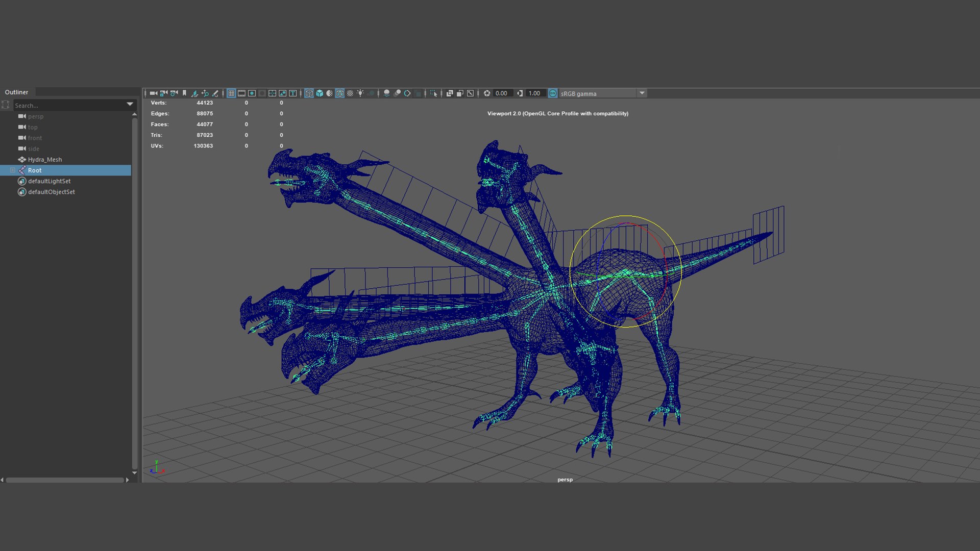Click the Safe Action icon
The image size is (980, 551).
click(282, 93)
